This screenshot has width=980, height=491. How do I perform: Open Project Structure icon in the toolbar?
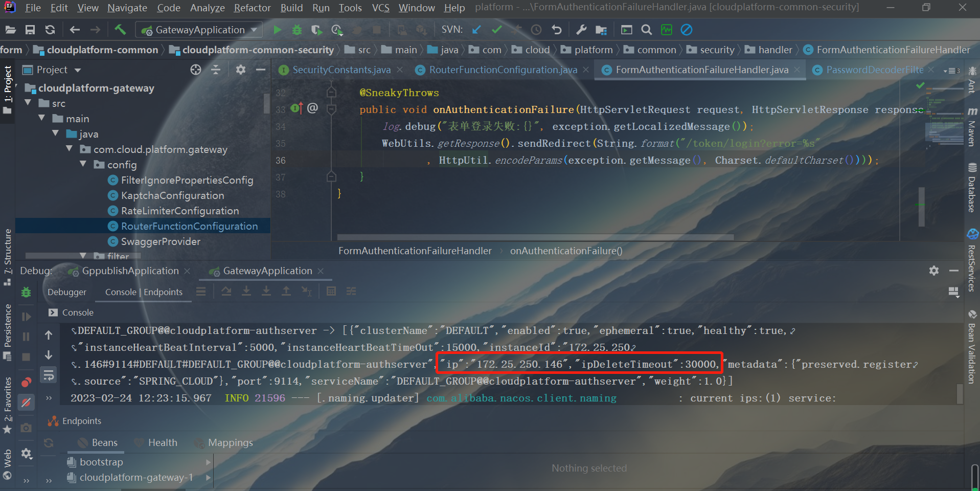click(601, 30)
